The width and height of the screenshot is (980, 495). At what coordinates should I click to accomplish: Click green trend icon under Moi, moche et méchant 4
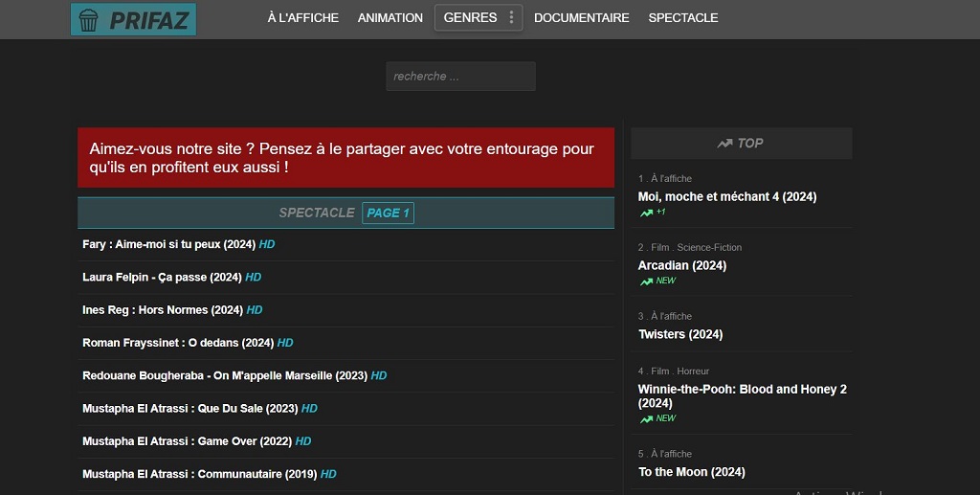[647, 213]
